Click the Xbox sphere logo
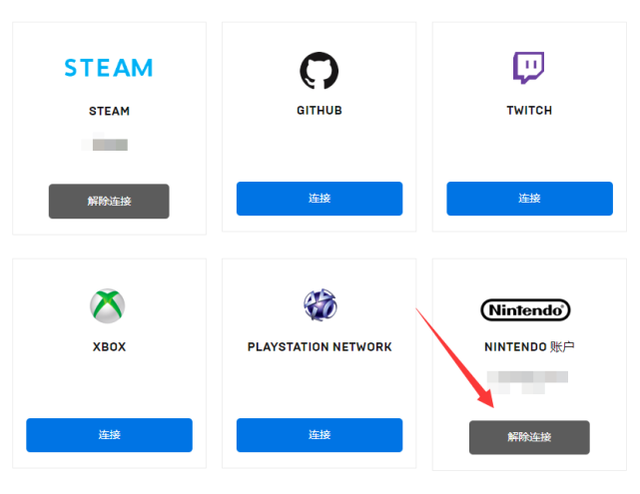 click(109, 306)
